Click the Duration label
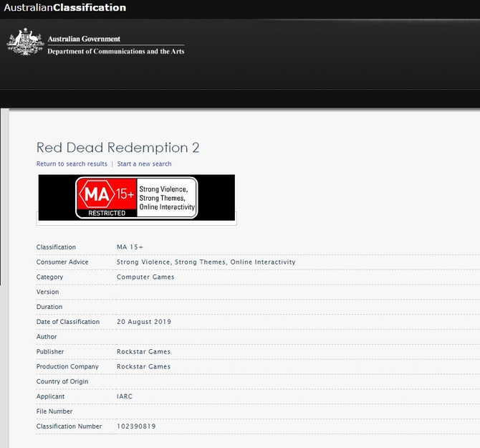The image size is (480, 448). 49,307
